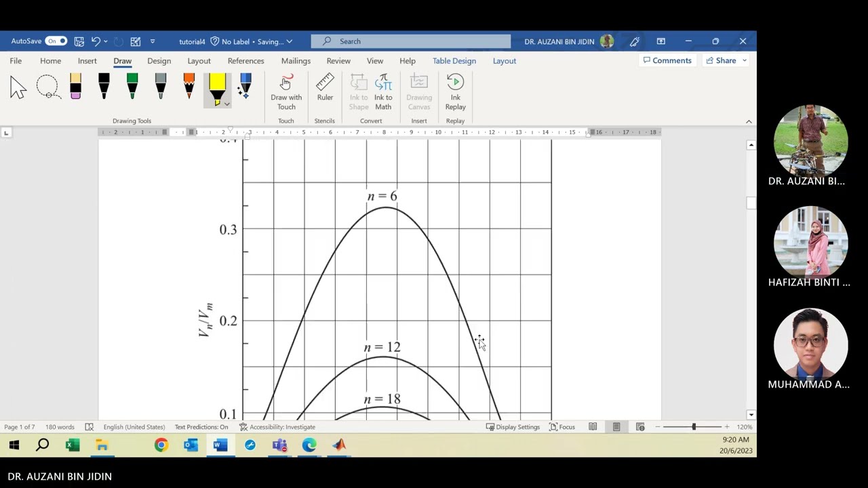868x488 pixels.
Task: Open the Review tab
Action: point(338,61)
